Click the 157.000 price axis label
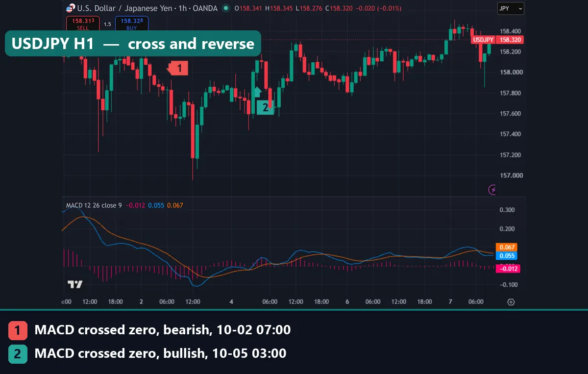This screenshot has width=588, height=374. click(x=511, y=175)
